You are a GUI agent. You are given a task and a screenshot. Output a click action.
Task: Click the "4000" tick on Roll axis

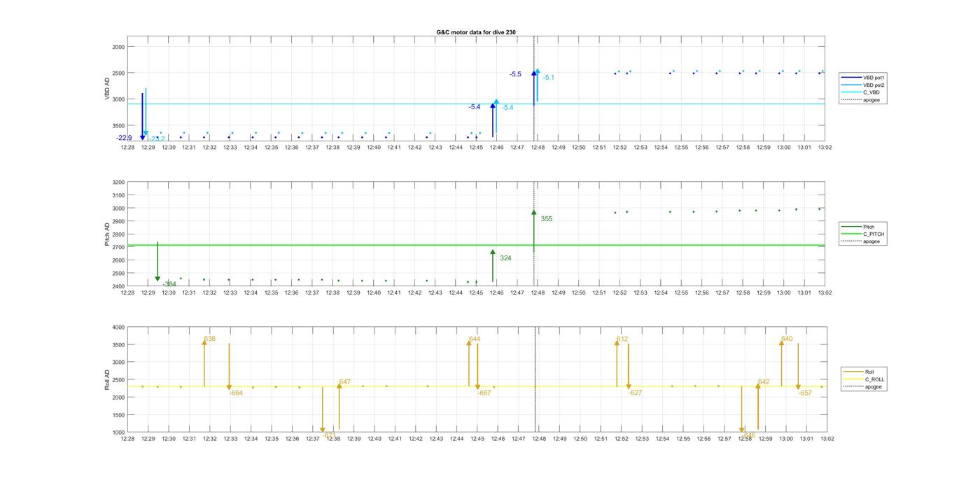118,328
